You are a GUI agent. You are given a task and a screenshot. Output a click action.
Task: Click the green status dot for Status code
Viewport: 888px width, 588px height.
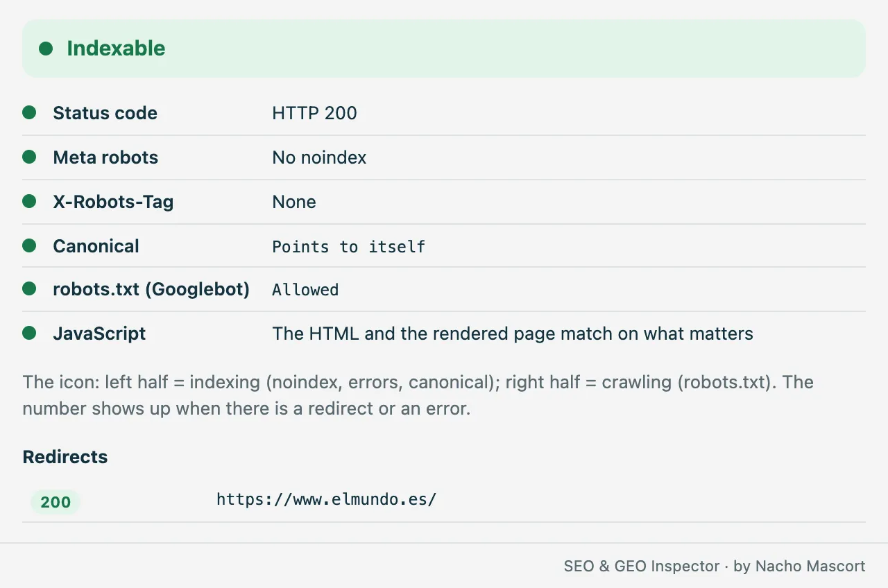click(x=29, y=113)
